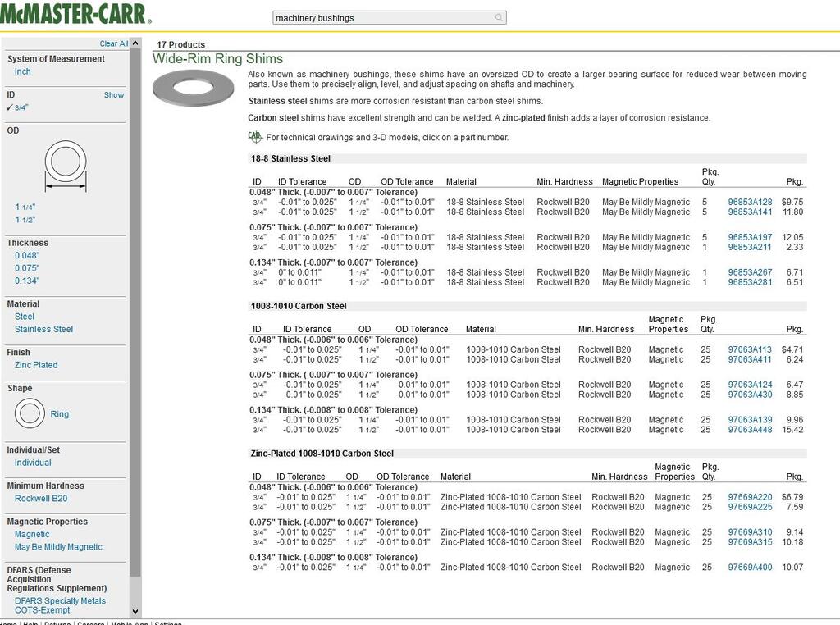The height and width of the screenshot is (625, 840).
Task: Filter OD by 1 1/4"
Action: 25,207
